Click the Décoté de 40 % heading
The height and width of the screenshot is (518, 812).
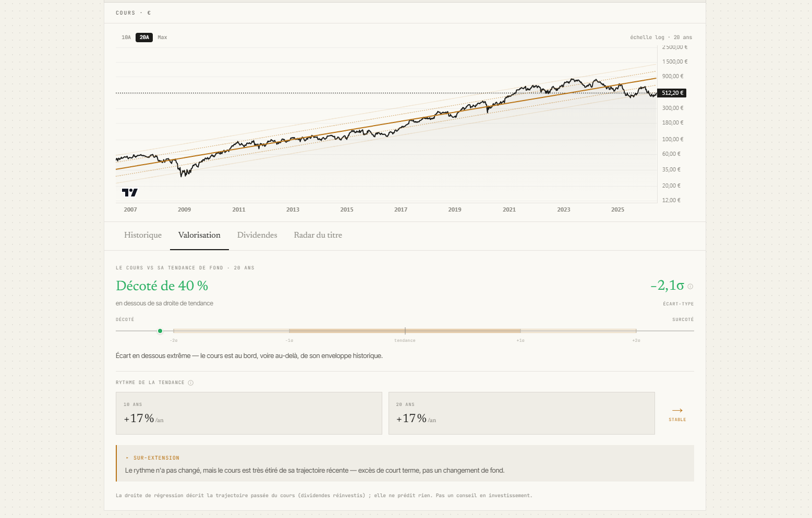162,286
